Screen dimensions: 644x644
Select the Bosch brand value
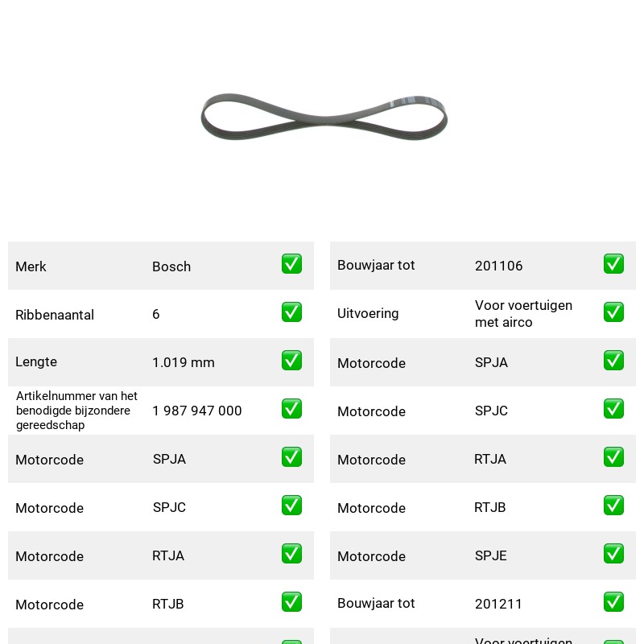[171, 266]
